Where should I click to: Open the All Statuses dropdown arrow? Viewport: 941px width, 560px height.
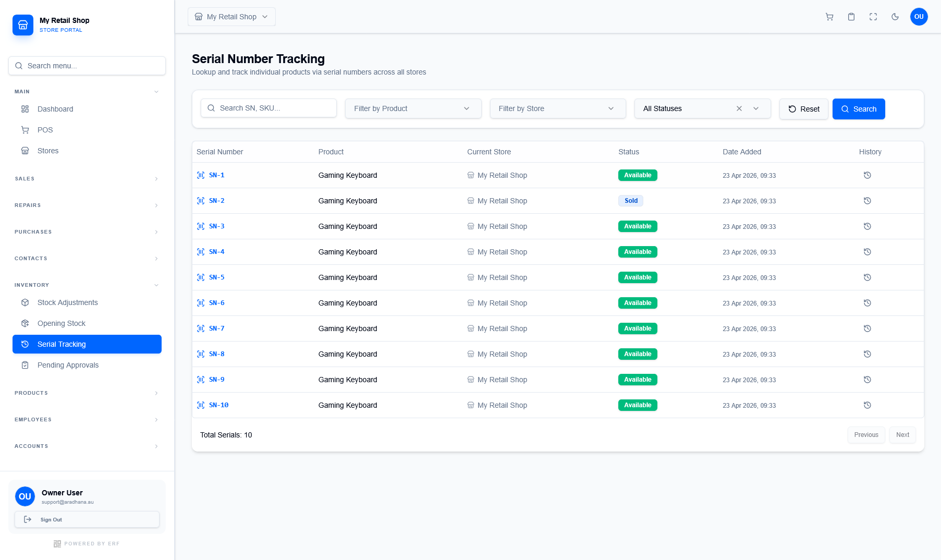756,108
